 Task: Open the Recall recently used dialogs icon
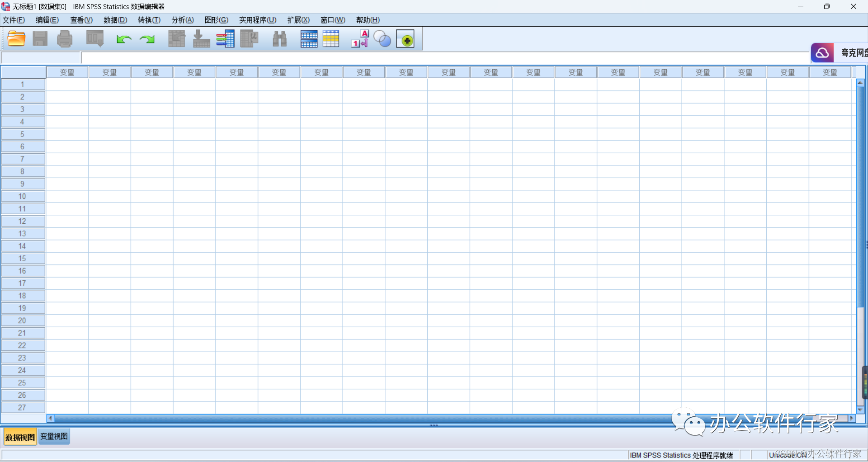click(95, 39)
